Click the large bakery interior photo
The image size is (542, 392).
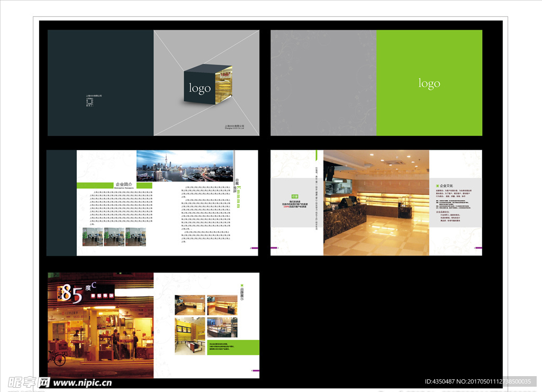click(x=376, y=203)
